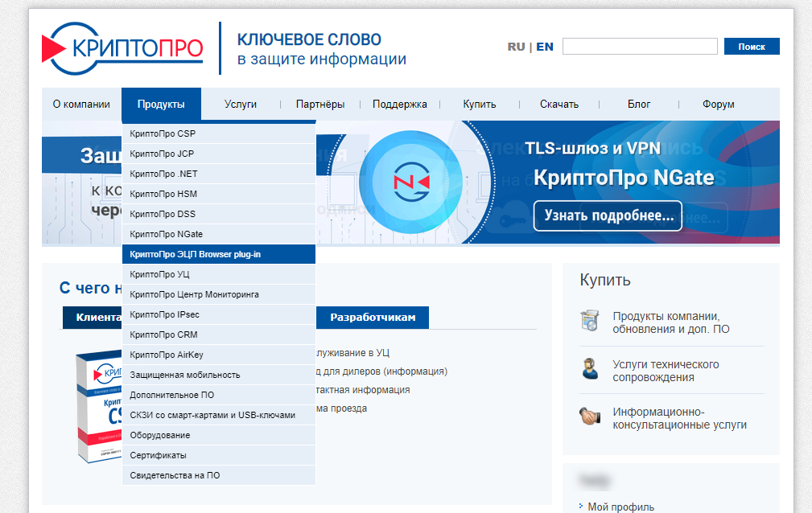Image resolution: width=812 pixels, height=513 pixels.
Task: Click the Поиск search button
Action: pos(752,46)
